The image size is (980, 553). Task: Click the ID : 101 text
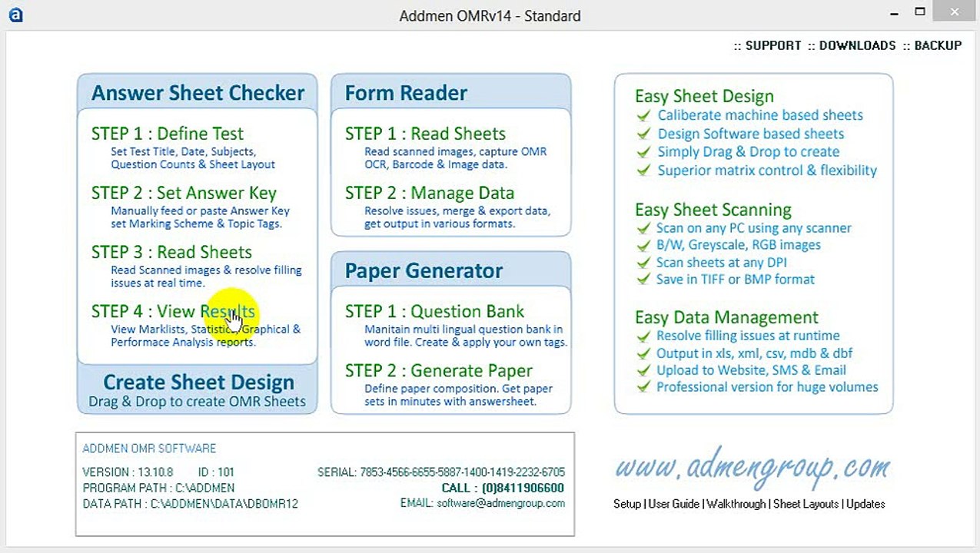click(x=216, y=472)
